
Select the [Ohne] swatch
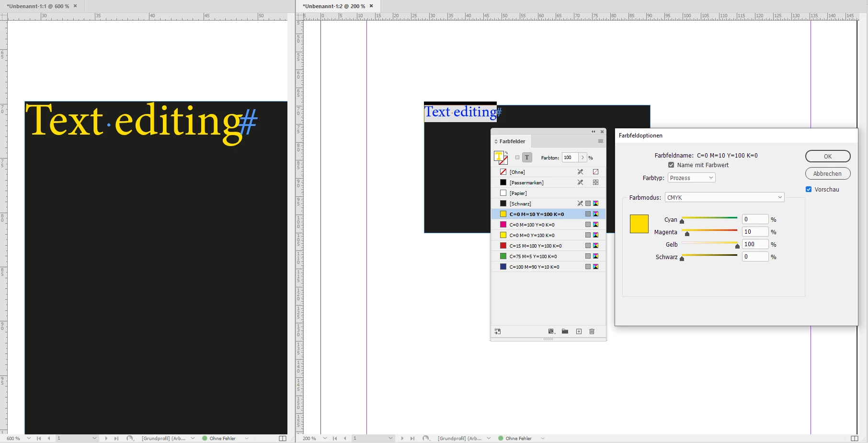point(548,172)
